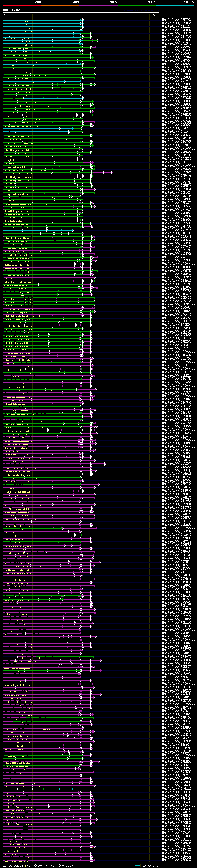This screenshot has width=197, height=868.
Task: Select hit UniRef100_Q09082
Action: [177, 47]
